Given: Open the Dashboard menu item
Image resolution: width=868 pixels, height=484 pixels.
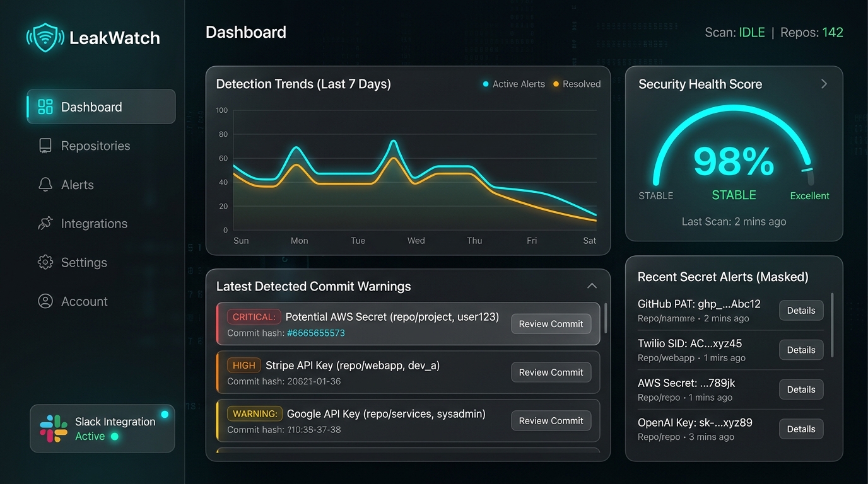Looking at the screenshot, I should click(101, 107).
